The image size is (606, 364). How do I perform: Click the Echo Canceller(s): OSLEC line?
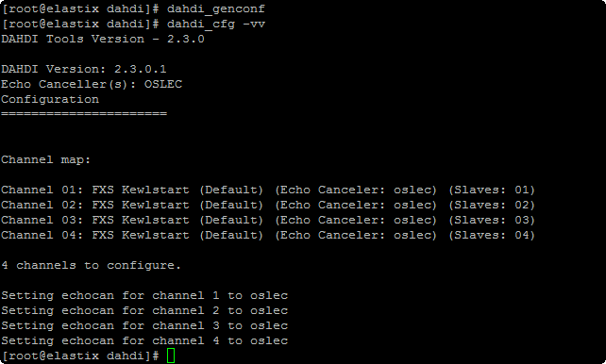coord(92,84)
